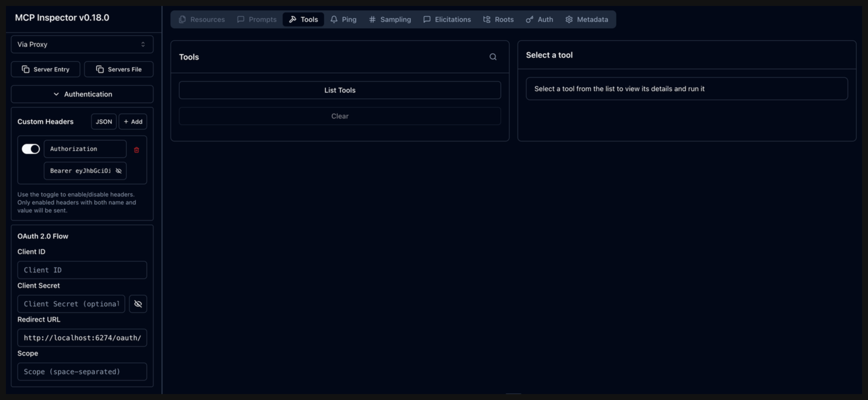
Task: Switch to the Elicitations tab
Action: (447, 20)
